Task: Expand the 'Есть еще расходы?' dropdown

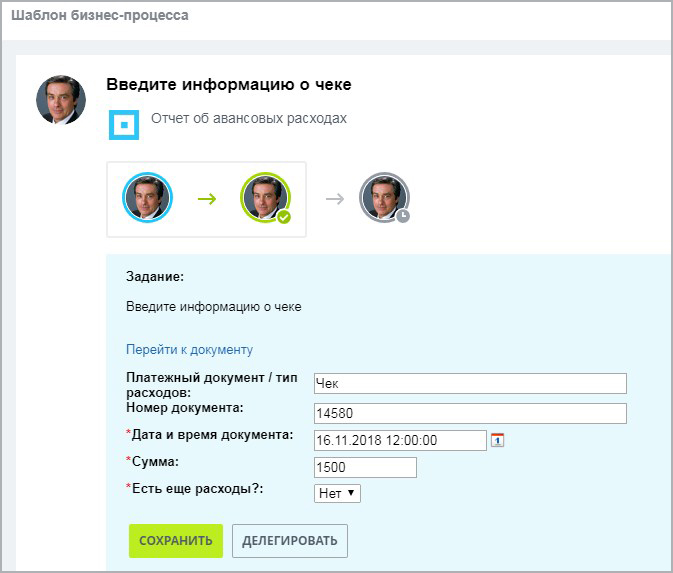Action: 337,493
